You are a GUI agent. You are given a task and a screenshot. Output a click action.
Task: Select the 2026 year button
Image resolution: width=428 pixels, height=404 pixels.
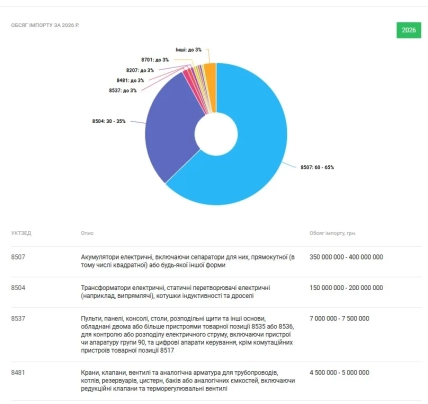click(409, 30)
